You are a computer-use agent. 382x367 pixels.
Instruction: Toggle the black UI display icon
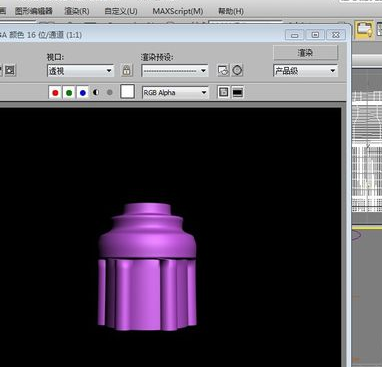click(238, 92)
